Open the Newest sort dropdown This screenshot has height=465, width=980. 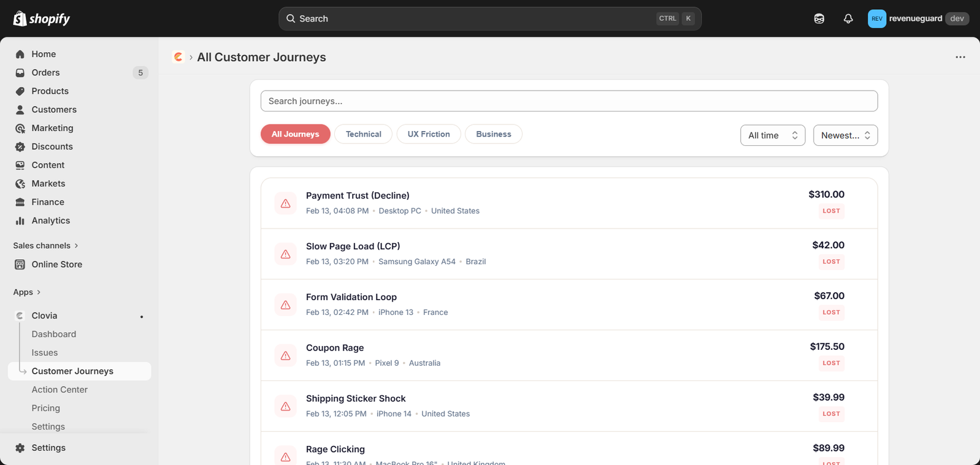point(845,135)
